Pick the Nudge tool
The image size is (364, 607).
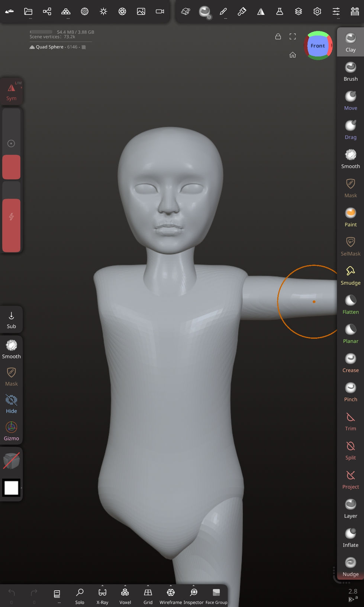pos(350,567)
